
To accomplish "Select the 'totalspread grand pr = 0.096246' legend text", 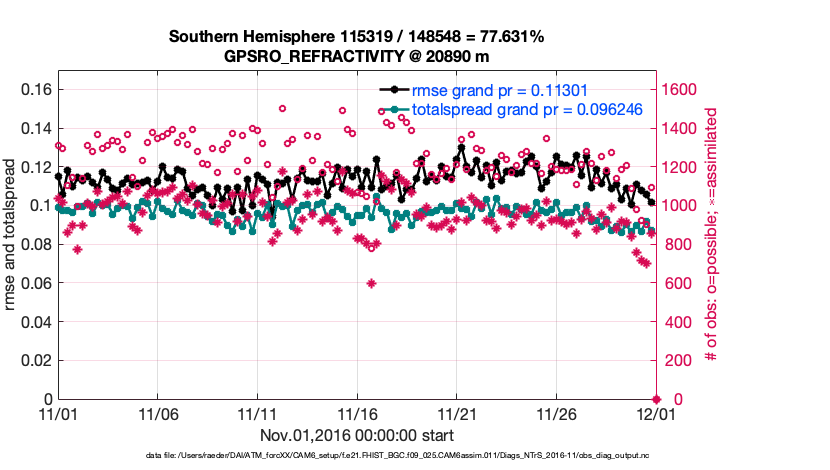I will [x=526, y=109].
